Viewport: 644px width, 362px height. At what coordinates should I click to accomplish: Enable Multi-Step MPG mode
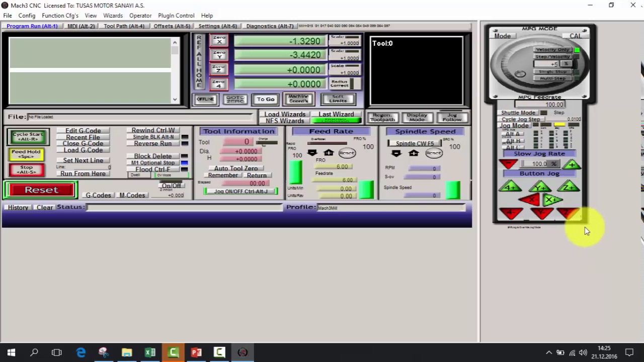click(x=553, y=78)
